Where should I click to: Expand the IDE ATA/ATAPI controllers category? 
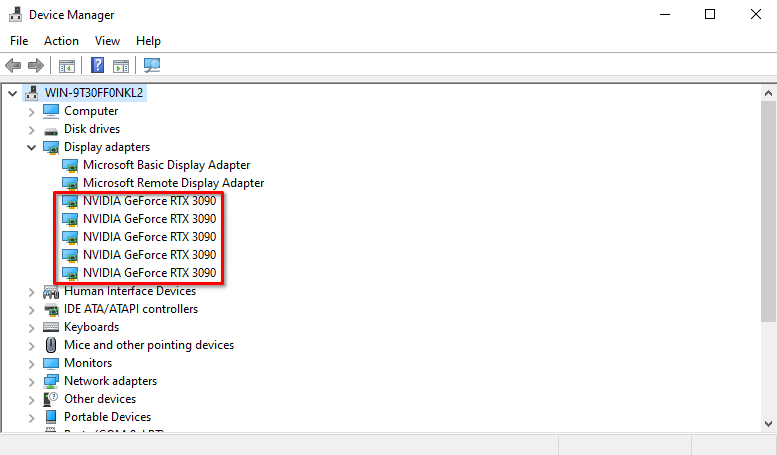click(32, 310)
